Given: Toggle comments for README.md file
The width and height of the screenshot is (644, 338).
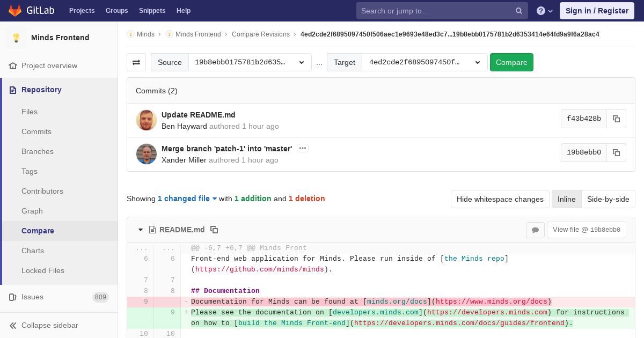Looking at the screenshot, I should tap(535, 230).
